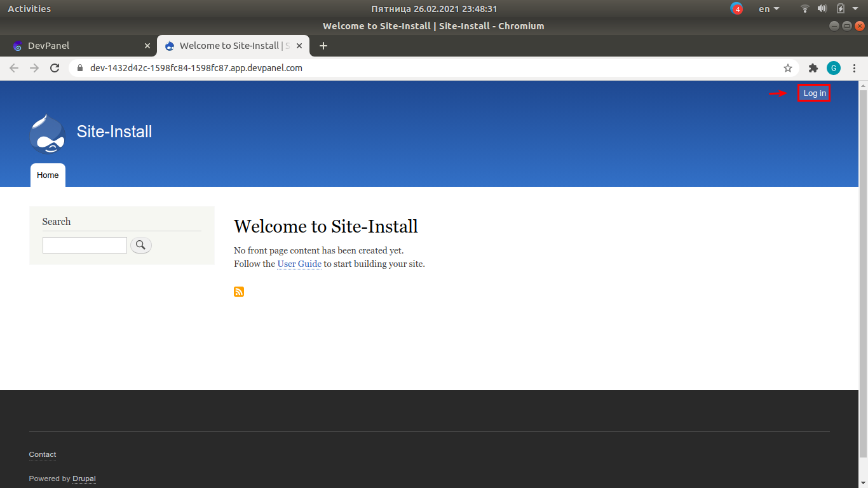
Task: Open the Contact page link
Action: coord(42,454)
